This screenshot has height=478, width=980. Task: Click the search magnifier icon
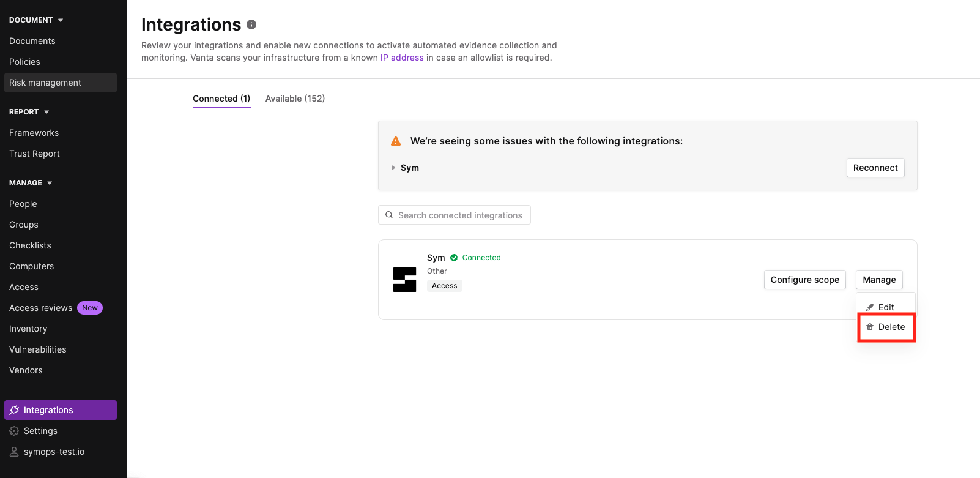[x=389, y=215]
